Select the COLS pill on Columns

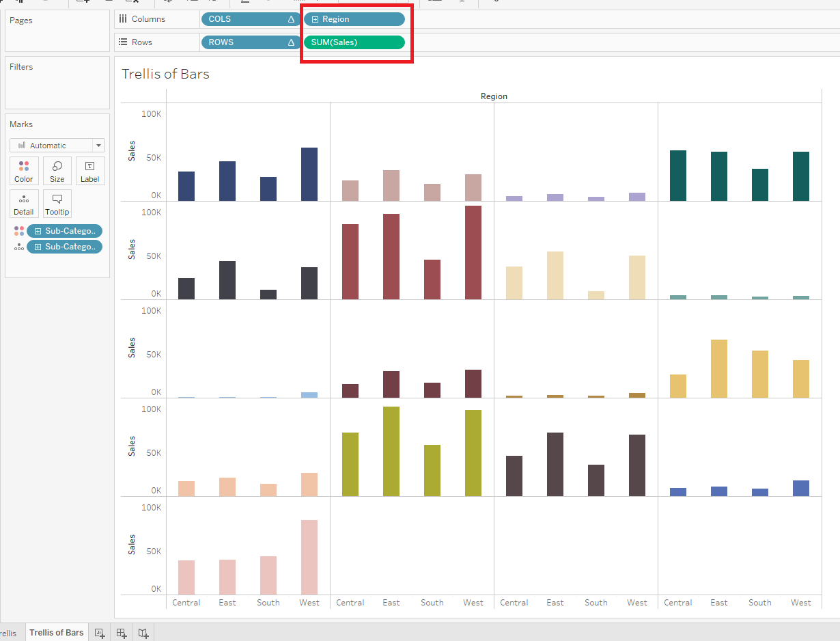point(250,19)
